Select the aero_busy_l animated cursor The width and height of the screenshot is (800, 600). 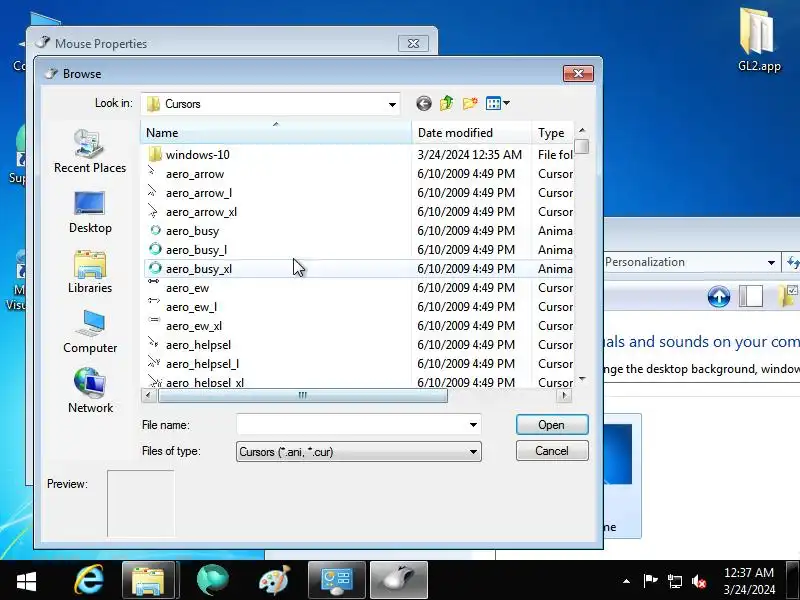pyautogui.click(x=196, y=250)
